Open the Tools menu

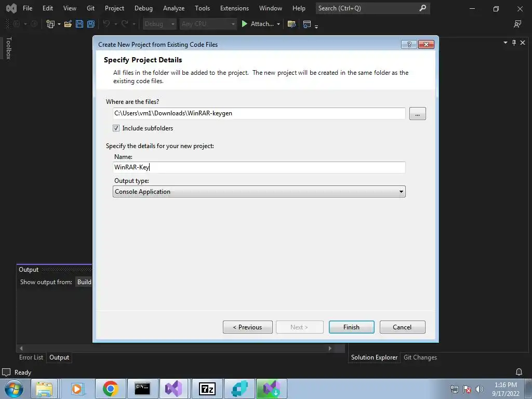(x=202, y=8)
